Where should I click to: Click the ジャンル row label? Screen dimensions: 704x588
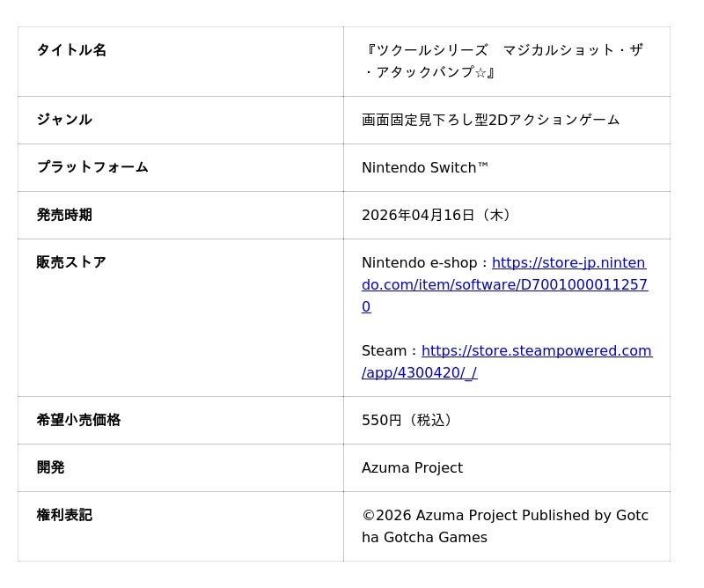[x=64, y=120]
